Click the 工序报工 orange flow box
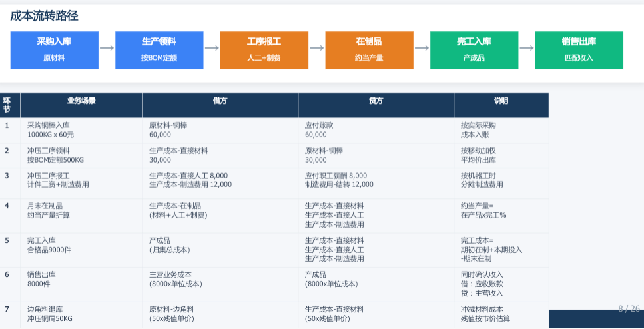 264,50
